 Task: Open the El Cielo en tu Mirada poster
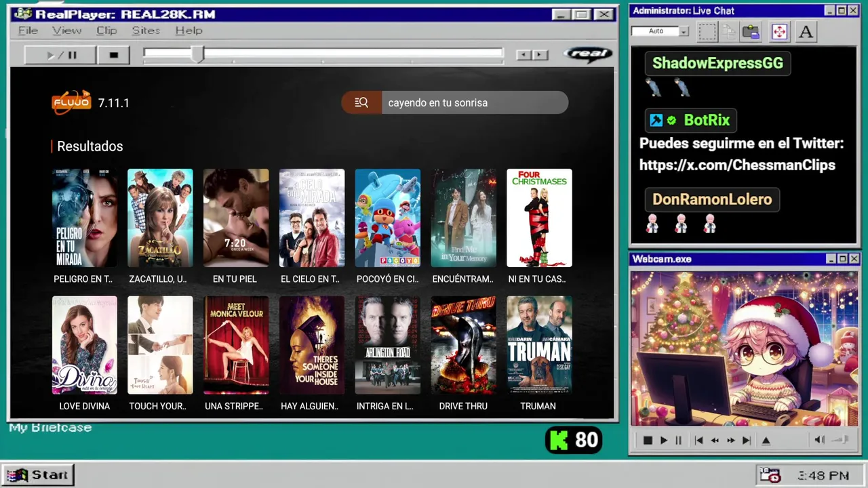pos(312,218)
